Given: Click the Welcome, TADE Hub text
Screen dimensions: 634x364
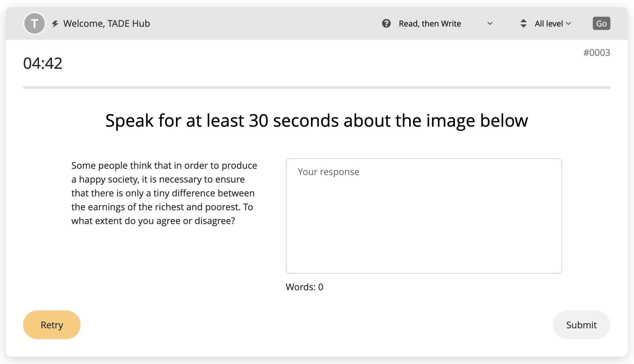Looking at the screenshot, I should pyautogui.click(x=107, y=24).
